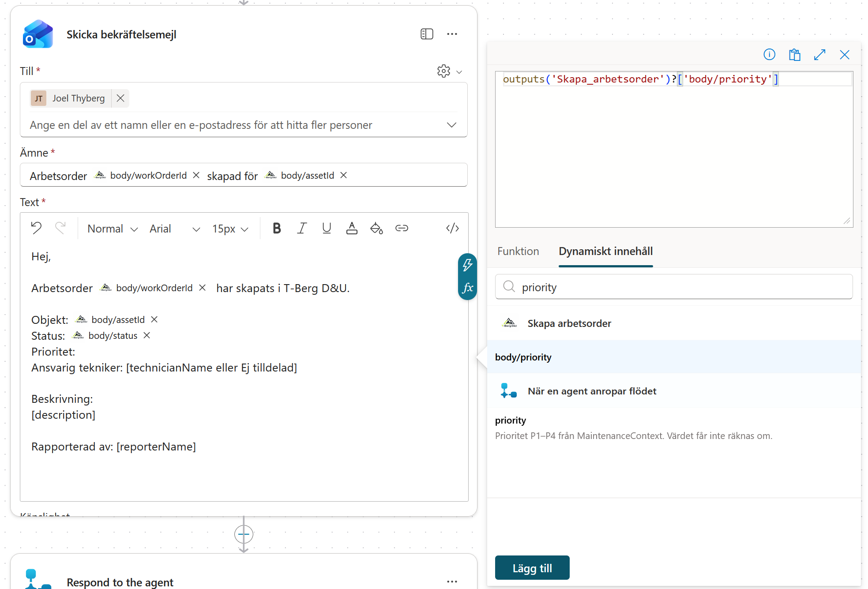
Task: Remove body/workOrderId token from Ämne
Action: (x=196, y=175)
